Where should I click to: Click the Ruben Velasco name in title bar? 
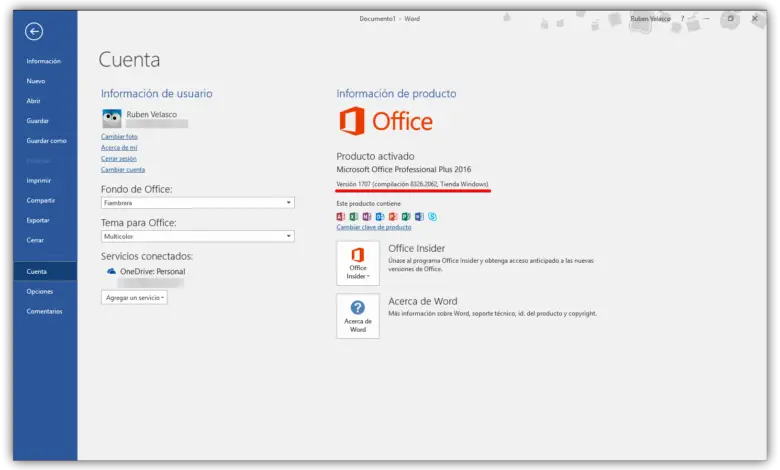tap(650, 18)
